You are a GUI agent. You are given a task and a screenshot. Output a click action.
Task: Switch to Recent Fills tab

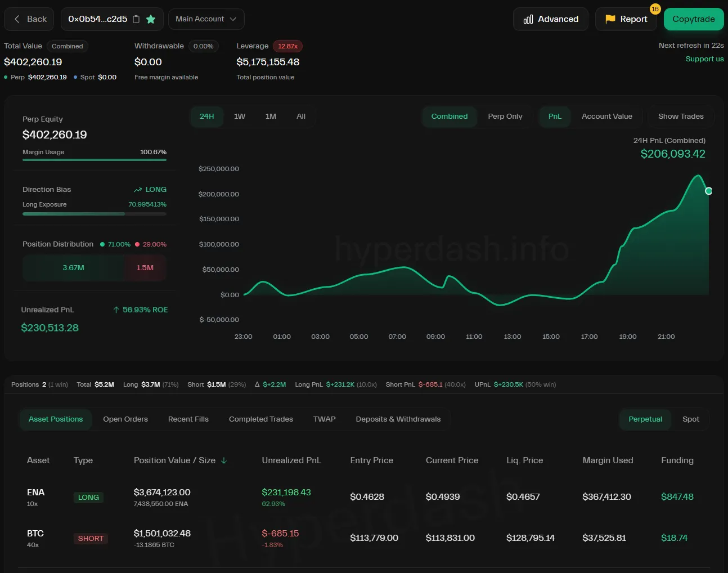click(188, 419)
